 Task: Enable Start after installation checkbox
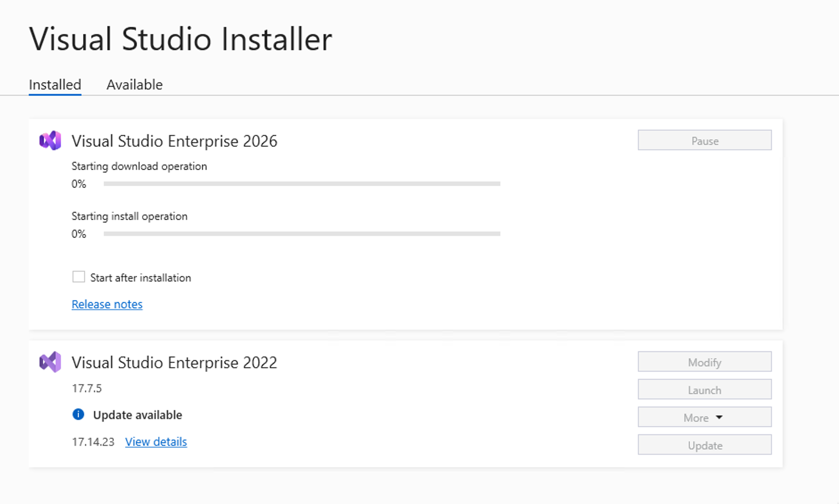pyautogui.click(x=79, y=277)
